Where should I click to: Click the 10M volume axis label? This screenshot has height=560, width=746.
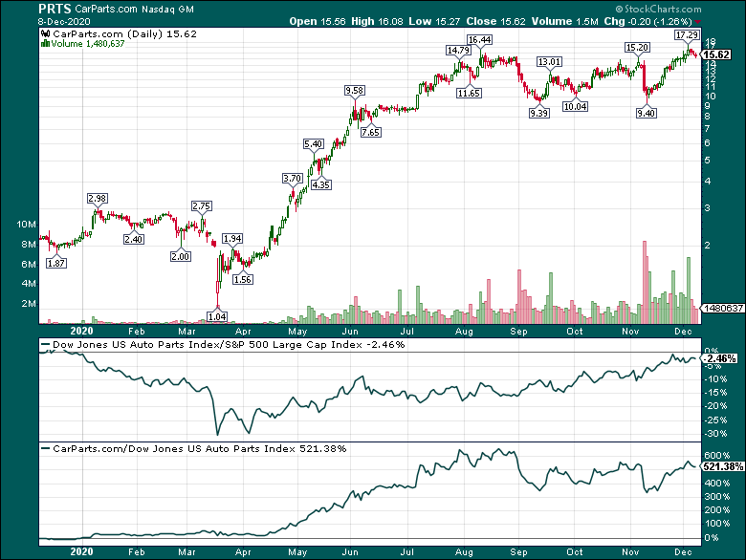pos(26,224)
